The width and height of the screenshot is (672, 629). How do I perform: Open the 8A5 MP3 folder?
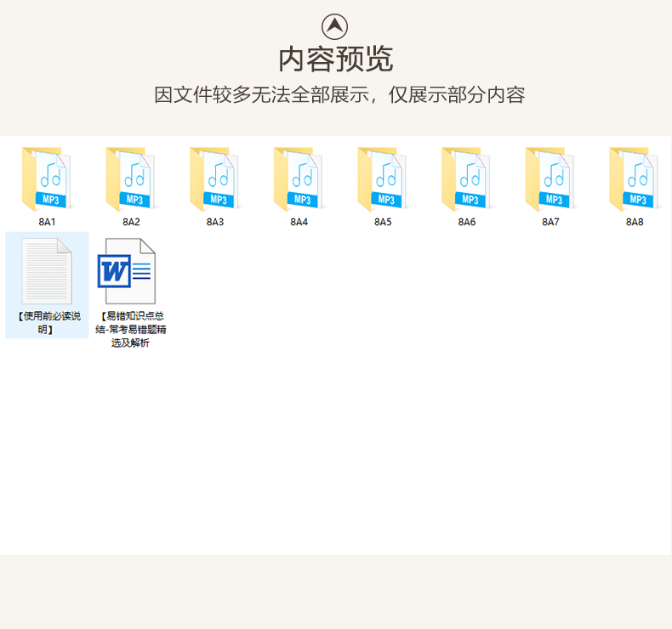pos(383,179)
